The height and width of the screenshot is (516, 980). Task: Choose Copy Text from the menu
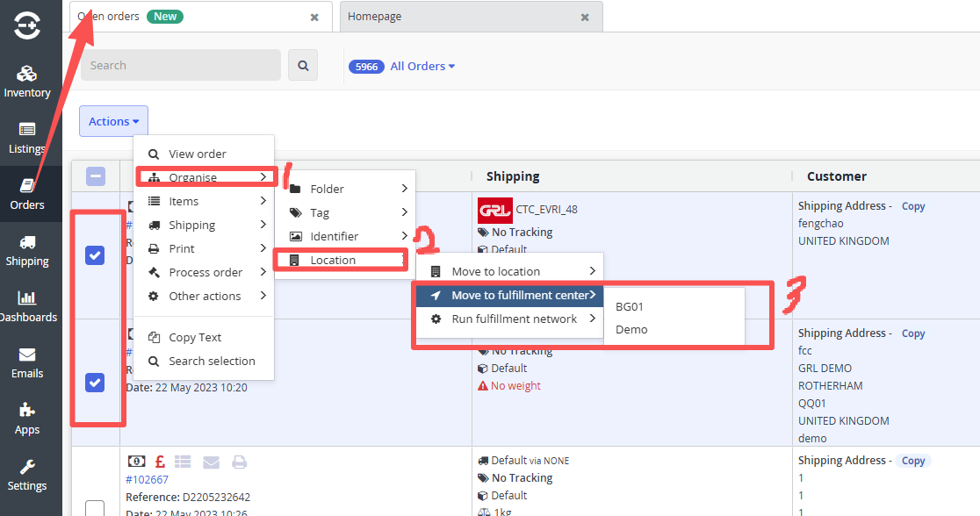[205, 337]
